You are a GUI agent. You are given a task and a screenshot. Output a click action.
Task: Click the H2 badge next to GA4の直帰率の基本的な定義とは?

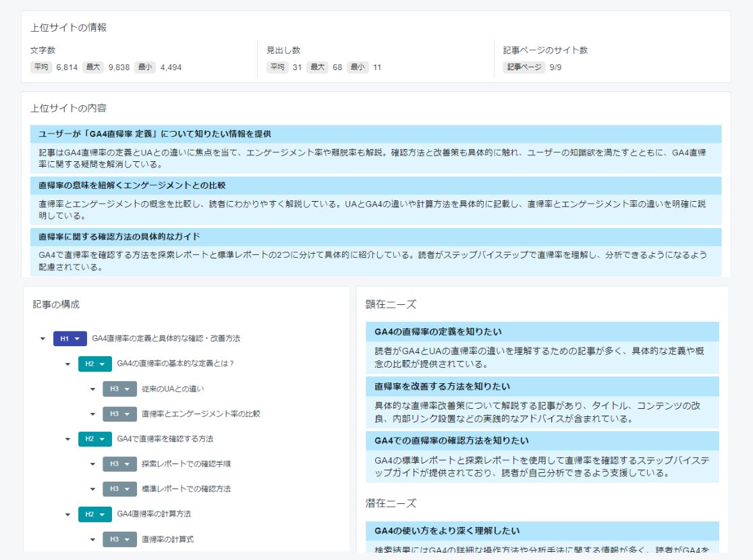click(x=94, y=364)
